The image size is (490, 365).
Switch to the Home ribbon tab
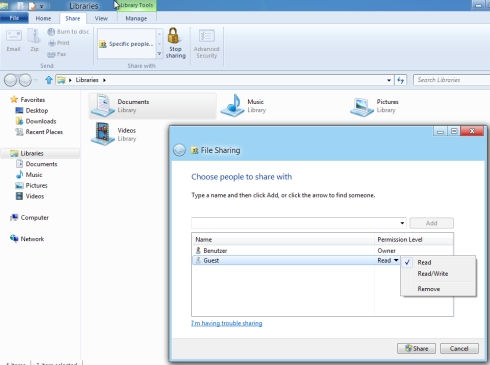click(x=43, y=18)
